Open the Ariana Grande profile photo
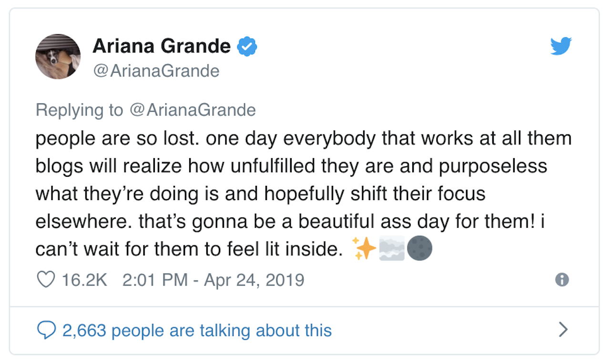This screenshot has height=364, width=610. (x=58, y=56)
